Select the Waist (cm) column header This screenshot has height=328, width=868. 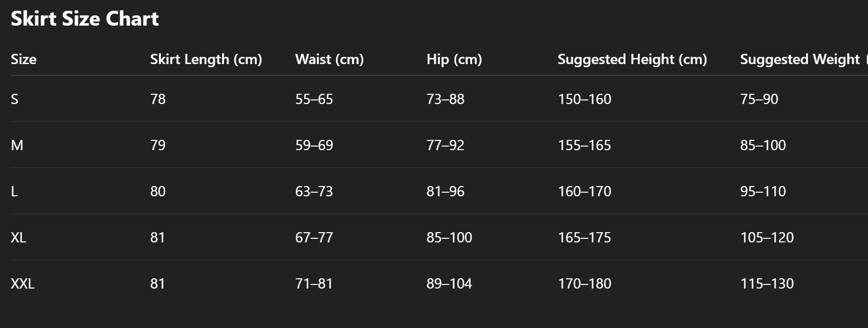click(x=329, y=59)
